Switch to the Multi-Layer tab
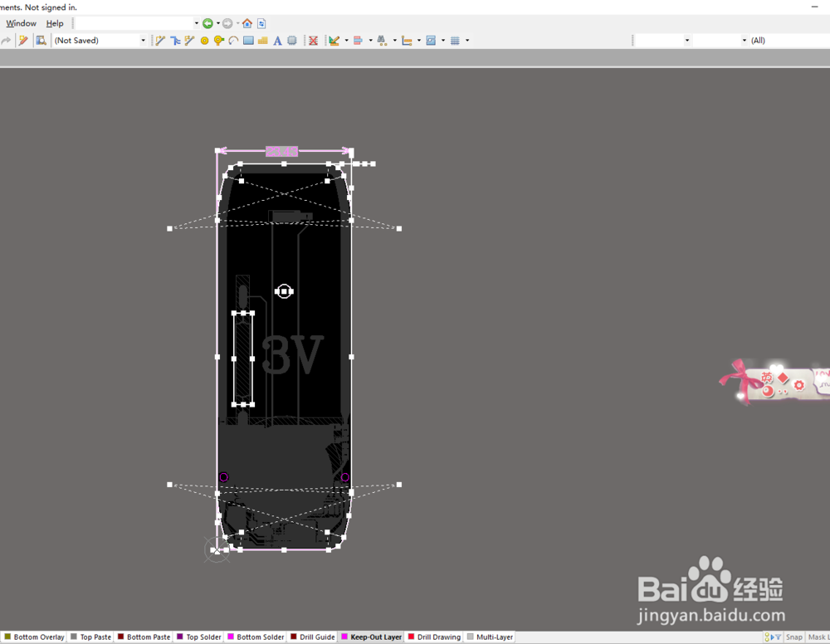 tap(490, 637)
